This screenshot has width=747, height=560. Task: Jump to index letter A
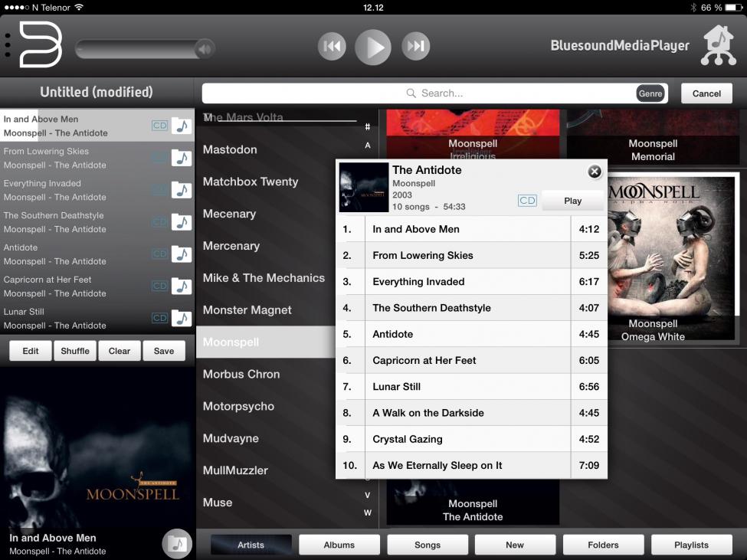pos(367,146)
